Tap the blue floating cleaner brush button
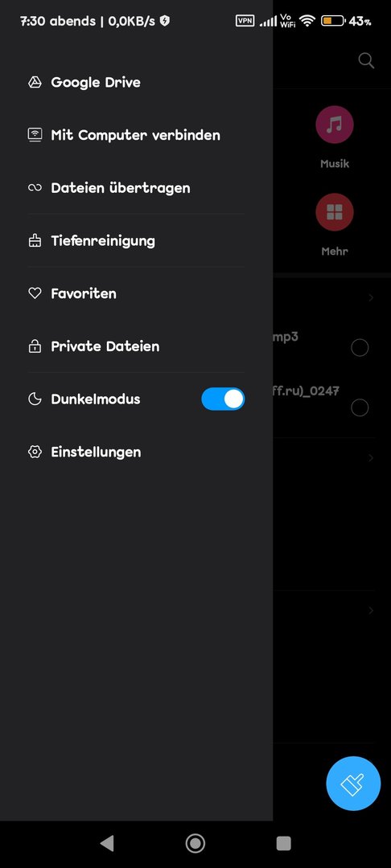This screenshot has height=868, width=391. click(x=353, y=784)
